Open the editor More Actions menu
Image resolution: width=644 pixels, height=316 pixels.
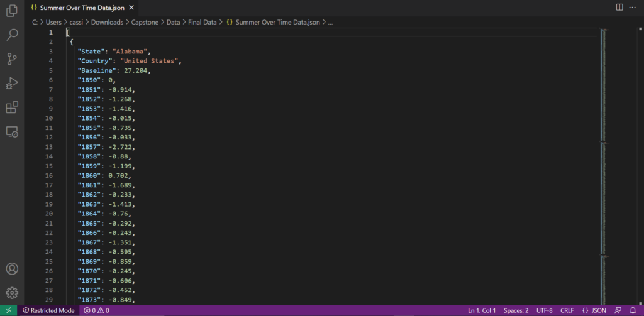click(x=633, y=7)
